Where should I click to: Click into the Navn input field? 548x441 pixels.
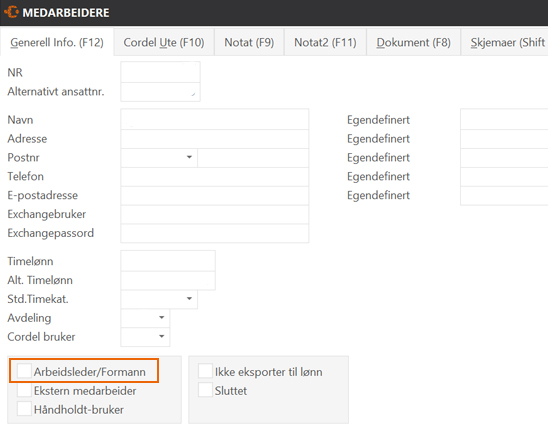(215, 120)
